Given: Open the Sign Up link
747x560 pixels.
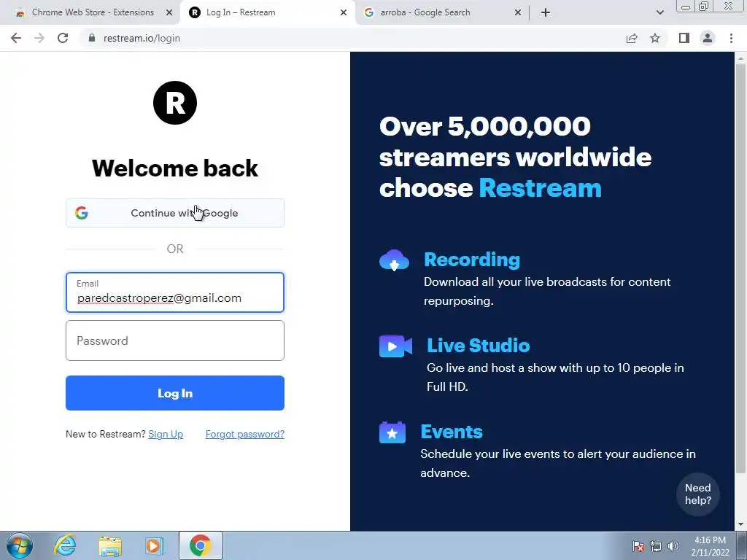Looking at the screenshot, I should coord(166,434).
